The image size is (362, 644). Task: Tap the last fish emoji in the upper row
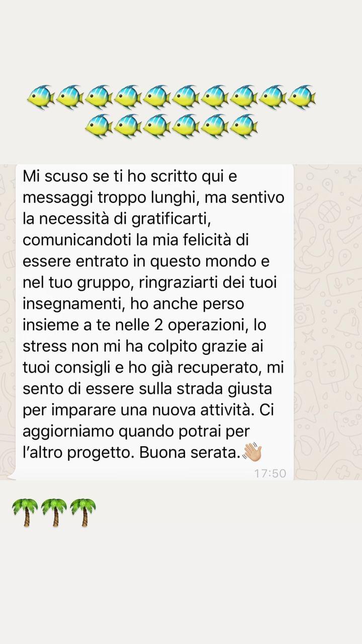[x=302, y=97]
